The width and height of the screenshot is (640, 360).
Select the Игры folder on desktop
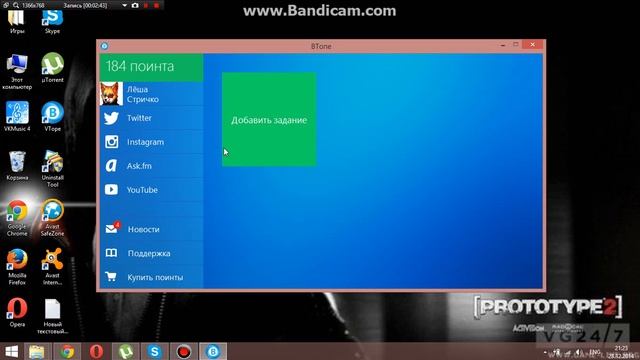[x=17, y=22]
